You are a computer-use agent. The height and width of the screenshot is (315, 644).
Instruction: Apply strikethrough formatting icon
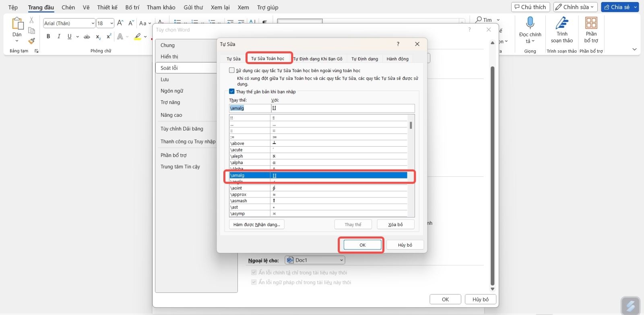click(87, 37)
